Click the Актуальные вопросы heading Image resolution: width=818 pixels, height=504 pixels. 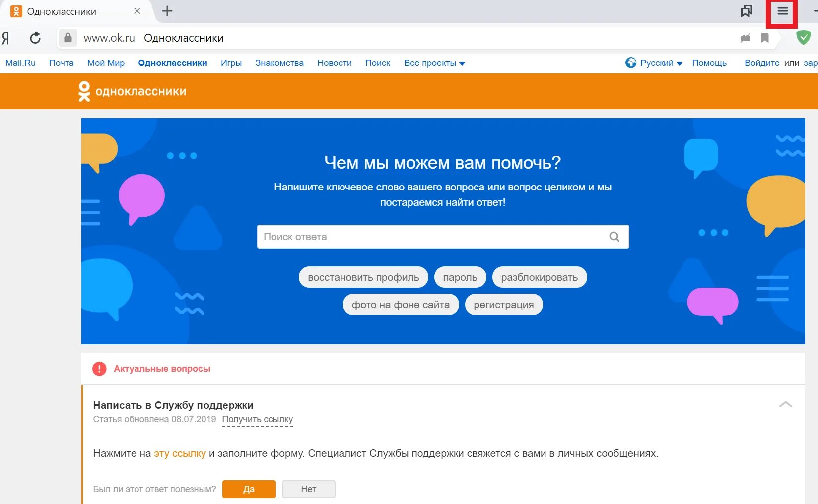(x=162, y=369)
